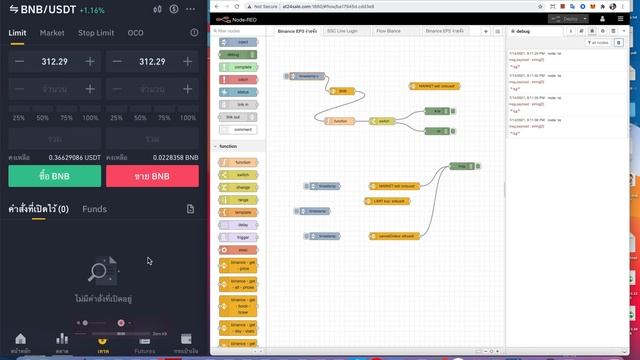Open the configuration nodes sidebar gear icon
The height and width of the screenshot is (360, 640).
(602, 31)
